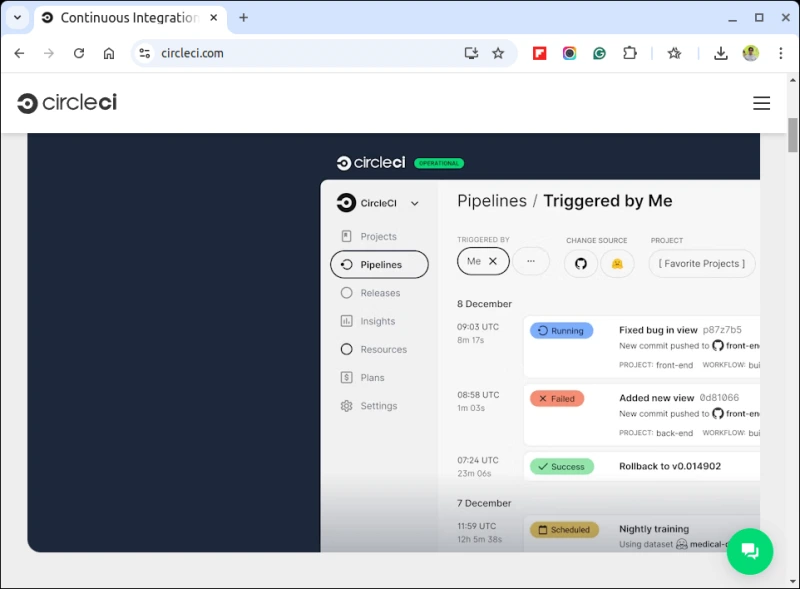Open the Grammarly extension
Image resolution: width=800 pixels, height=589 pixels.
click(599, 53)
